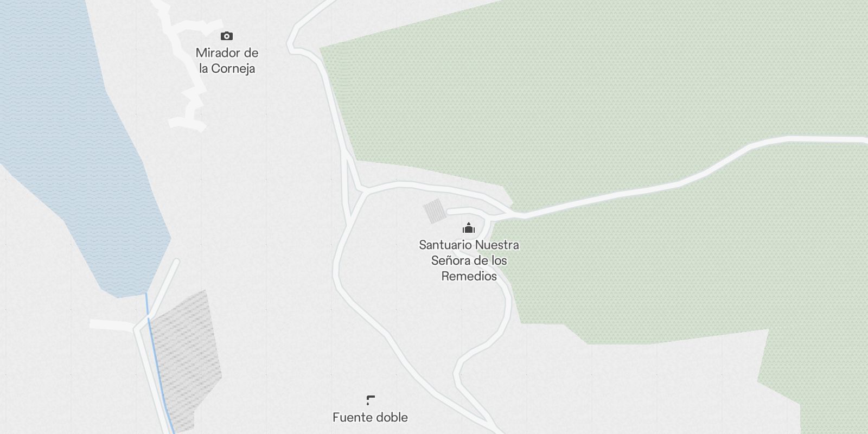Viewport: 868px width, 434px height.
Task: Select the Fuente doble text label
Action: click(370, 417)
